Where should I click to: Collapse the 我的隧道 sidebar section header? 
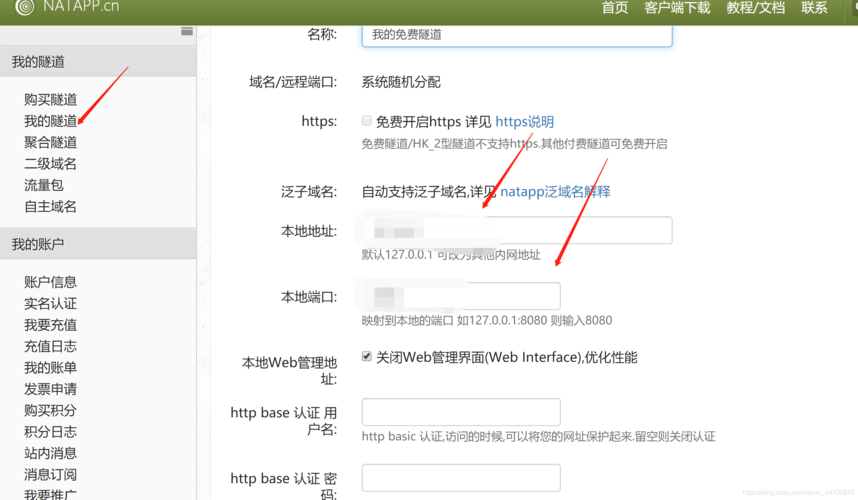pos(98,61)
